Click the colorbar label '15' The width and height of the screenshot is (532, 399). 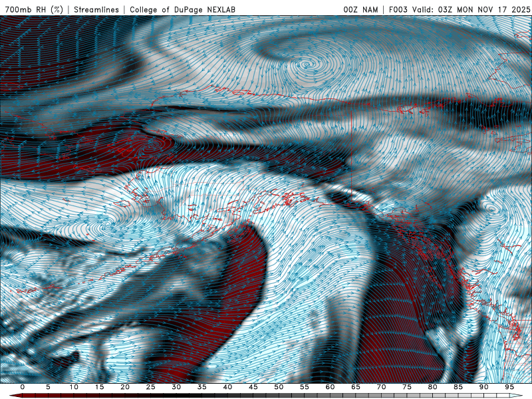[99, 387]
